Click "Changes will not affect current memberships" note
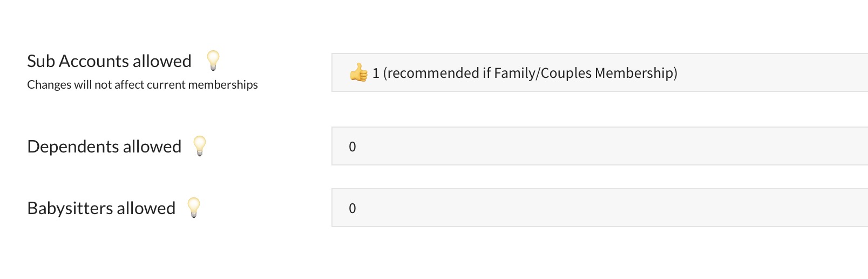868x279 pixels. [x=143, y=85]
